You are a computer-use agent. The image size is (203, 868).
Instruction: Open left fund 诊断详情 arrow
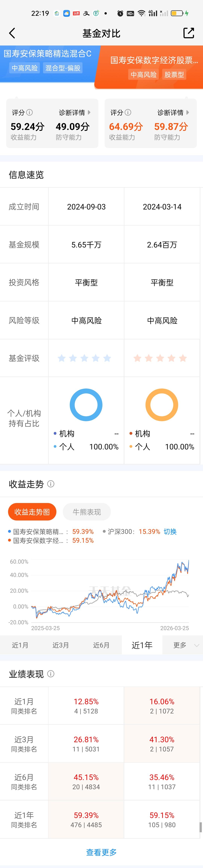89,113
